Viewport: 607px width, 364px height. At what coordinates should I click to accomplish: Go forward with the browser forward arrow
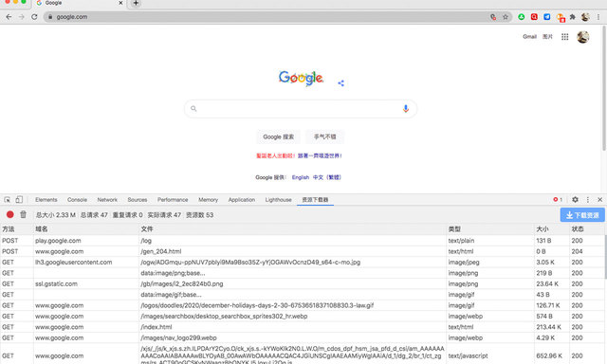pos(21,17)
